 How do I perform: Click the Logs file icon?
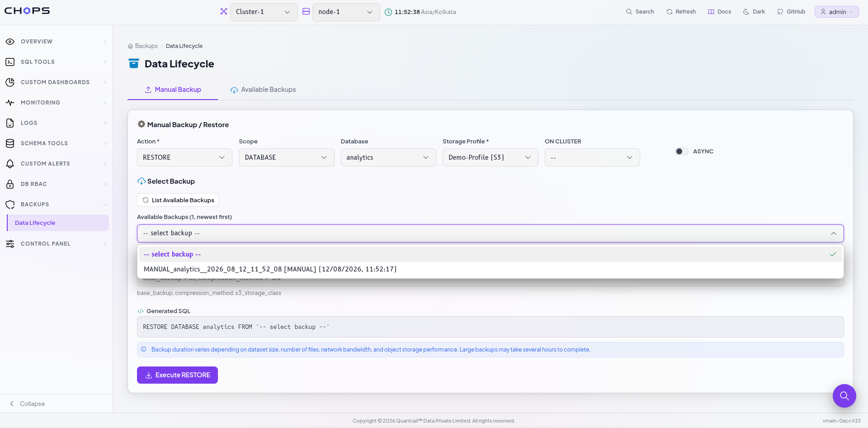(x=10, y=123)
